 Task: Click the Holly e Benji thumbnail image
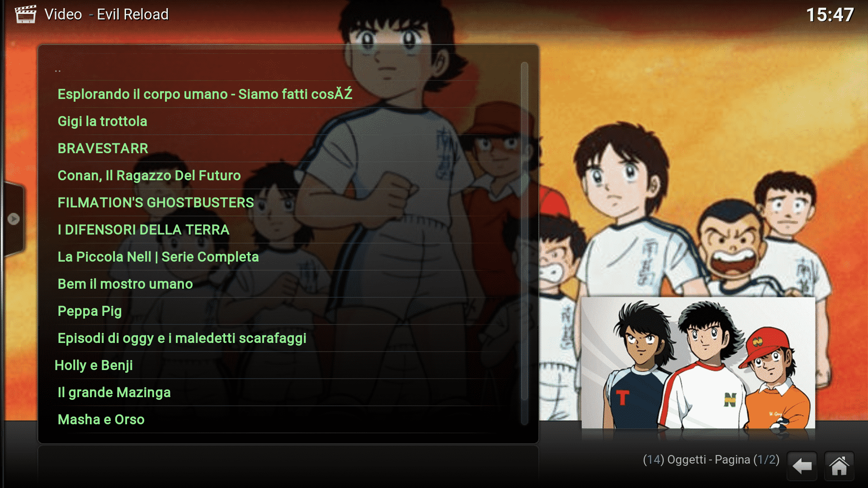pos(698,363)
